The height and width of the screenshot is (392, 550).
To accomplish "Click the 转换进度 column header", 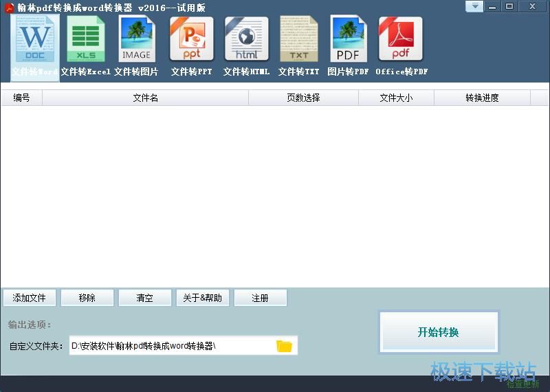I will [x=483, y=98].
